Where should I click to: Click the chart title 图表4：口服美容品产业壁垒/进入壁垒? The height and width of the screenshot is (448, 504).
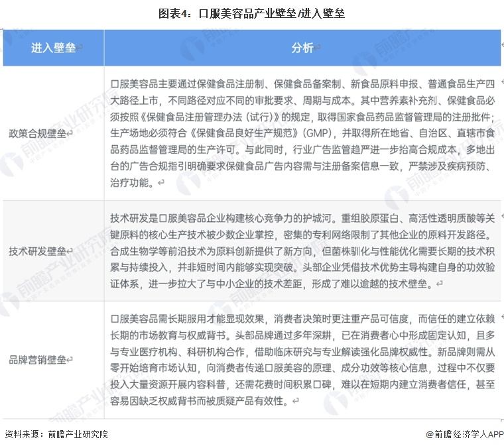[x=252, y=13]
